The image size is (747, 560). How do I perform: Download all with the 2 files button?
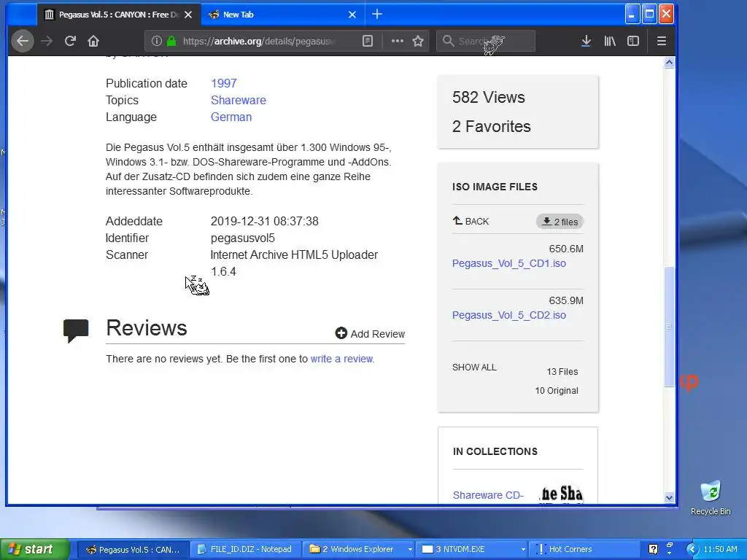tap(560, 222)
